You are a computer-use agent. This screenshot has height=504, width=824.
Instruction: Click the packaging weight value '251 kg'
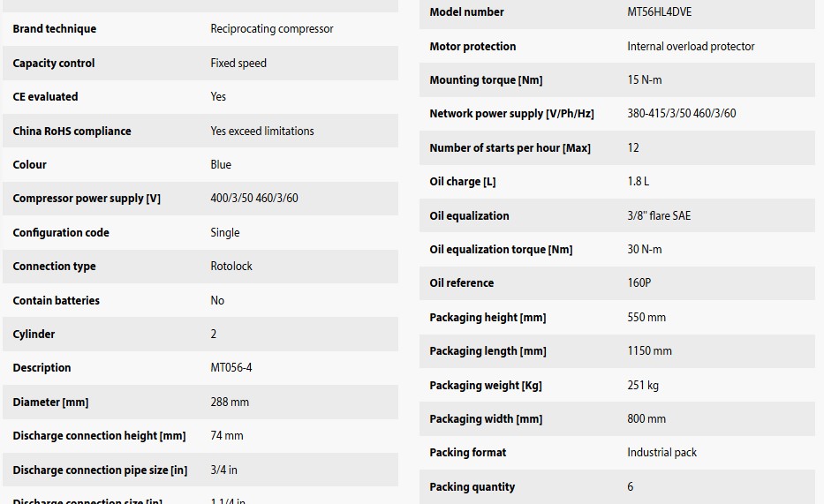pyautogui.click(x=643, y=386)
